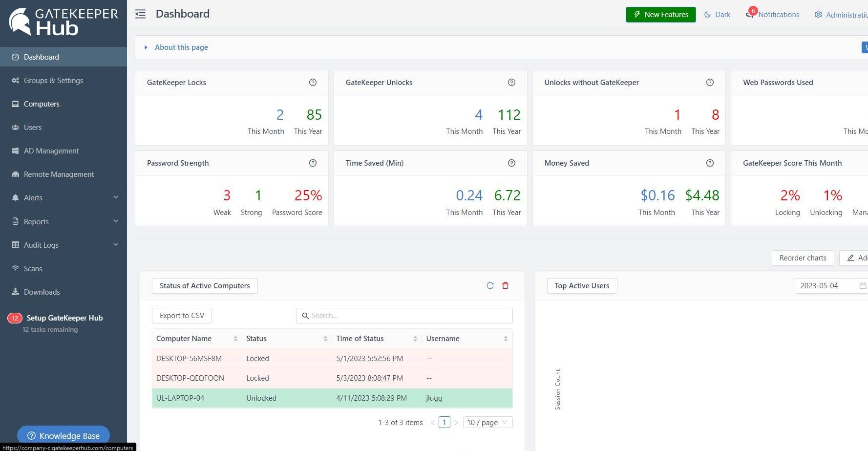Open Groups & Settings

coord(64,81)
